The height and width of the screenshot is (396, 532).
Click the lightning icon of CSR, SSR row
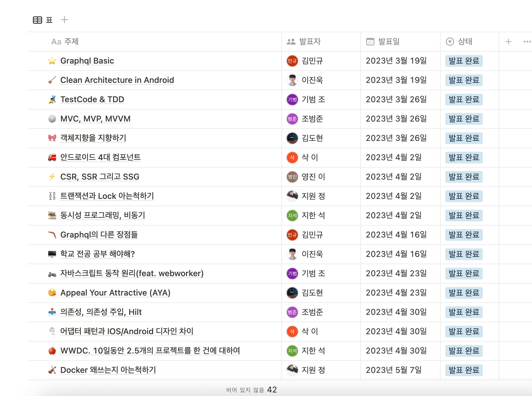coord(52,177)
